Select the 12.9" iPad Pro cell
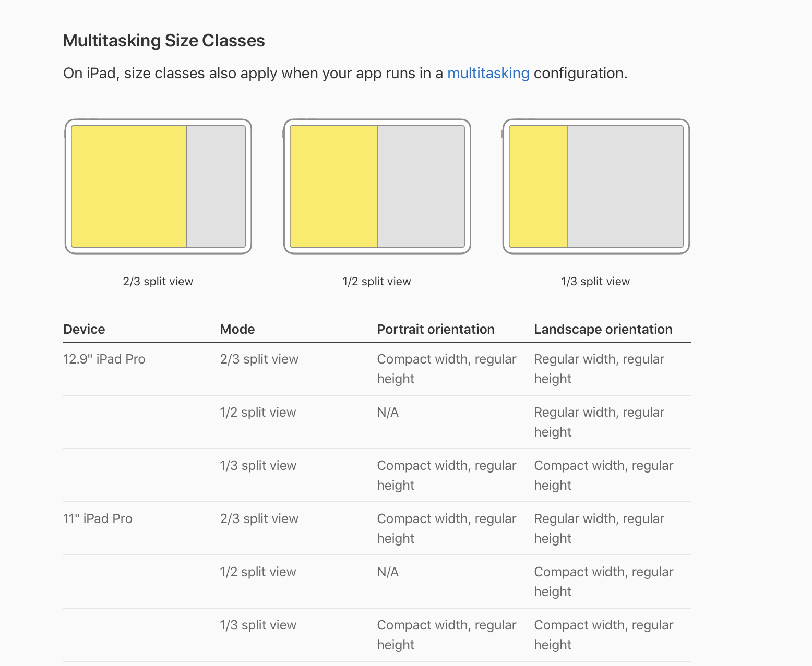The height and width of the screenshot is (666, 812). click(x=104, y=359)
